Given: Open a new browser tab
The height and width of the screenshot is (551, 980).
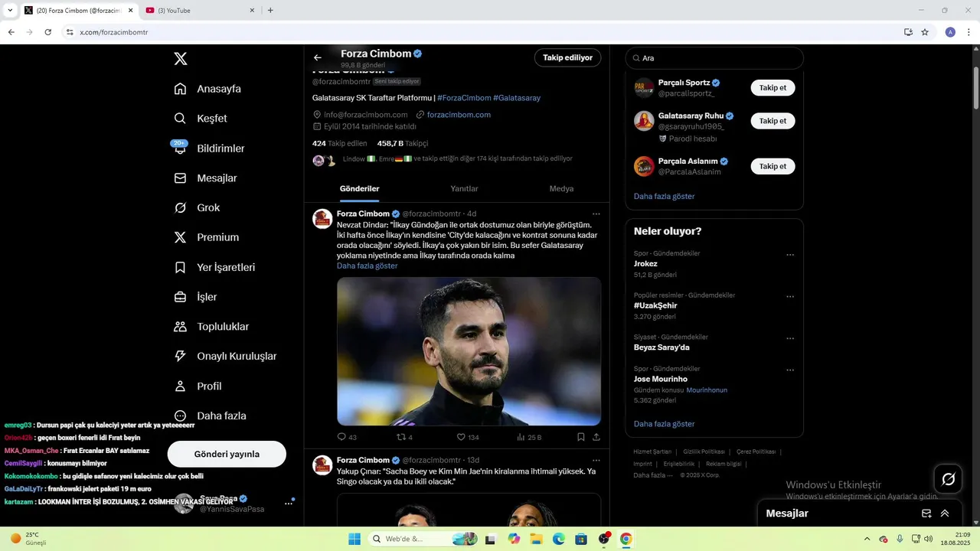Looking at the screenshot, I should (x=270, y=11).
